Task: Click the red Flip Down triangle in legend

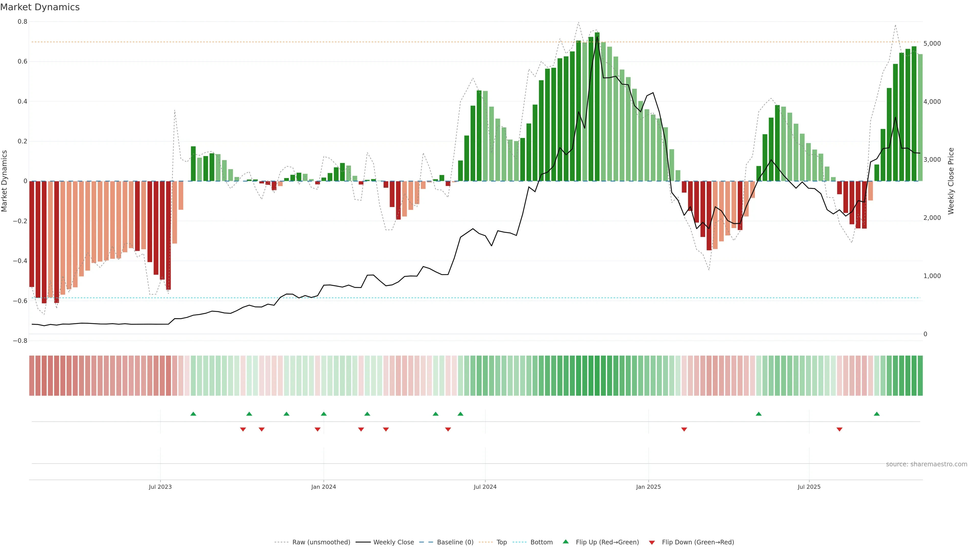Action: 652,543
